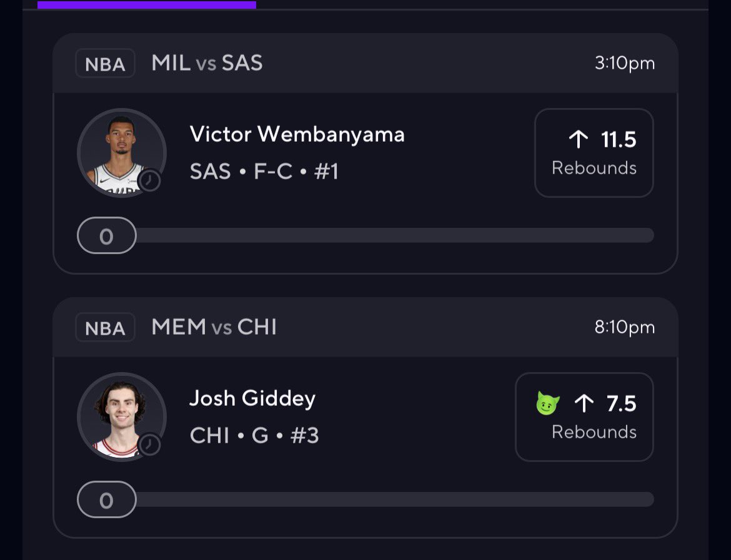
Task: Open Josh Giddey's player photo
Action: (x=121, y=416)
